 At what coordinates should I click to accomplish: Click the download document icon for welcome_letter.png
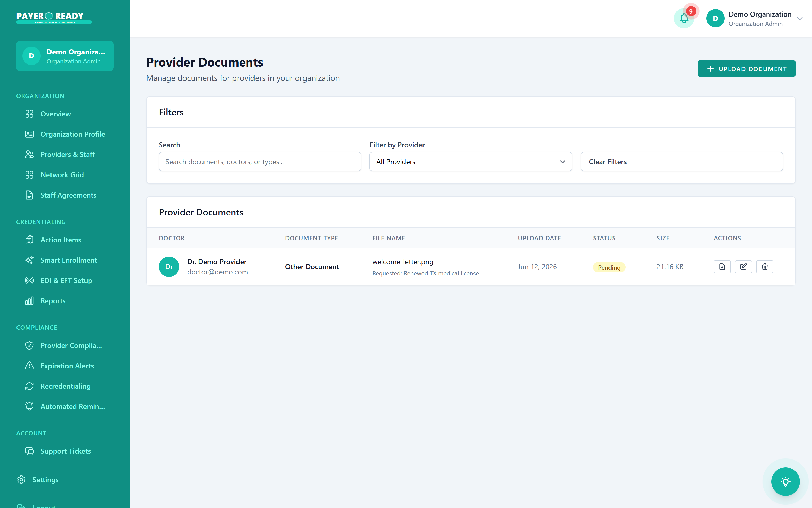[722, 267]
